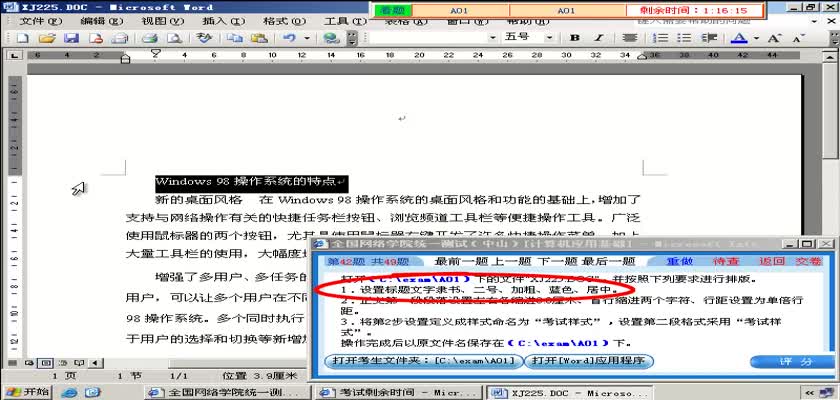Viewport: 840px width, 400px height.
Task: Open the Undo history dropdown arrow
Action: 306,38
